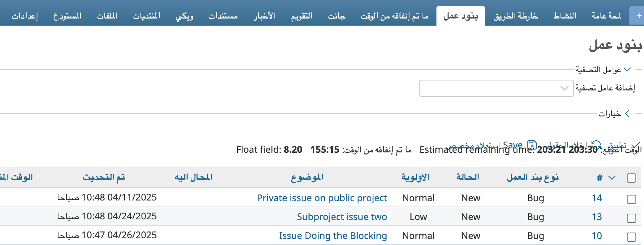Collapse the filters section chevron
Image resolution: width=644 pixels, height=245 pixels.
tap(627, 69)
